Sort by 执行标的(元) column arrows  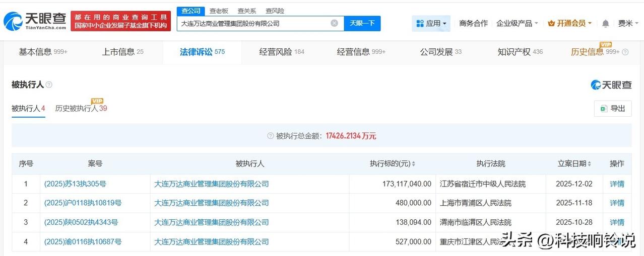413,164
